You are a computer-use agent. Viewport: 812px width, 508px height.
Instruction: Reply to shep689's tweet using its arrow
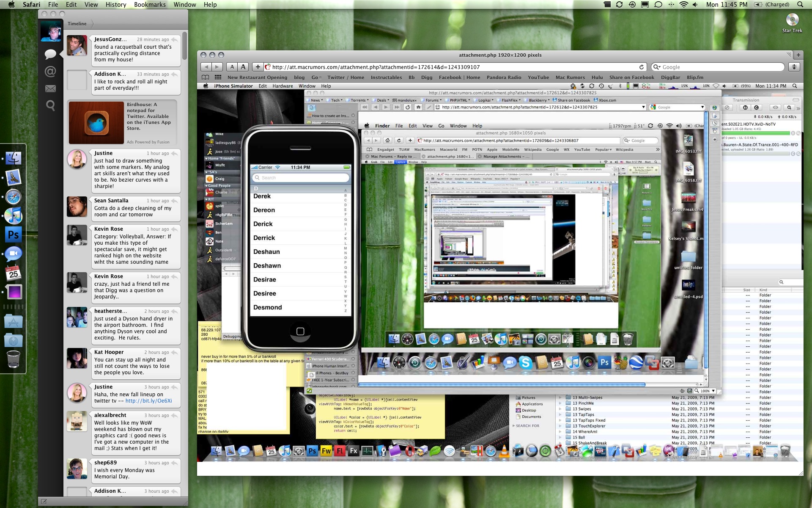(x=175, y=463)
